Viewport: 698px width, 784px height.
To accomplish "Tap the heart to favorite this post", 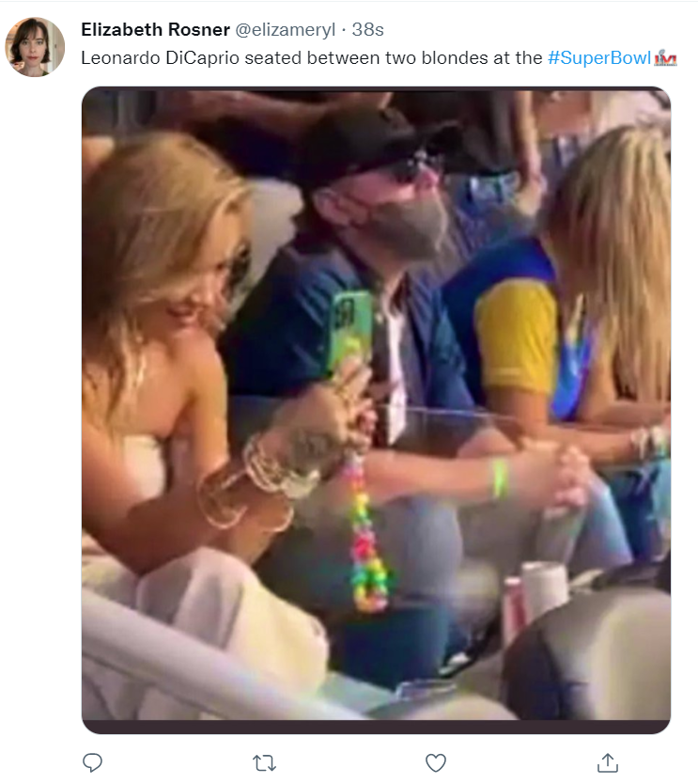I will coord(435,763).
